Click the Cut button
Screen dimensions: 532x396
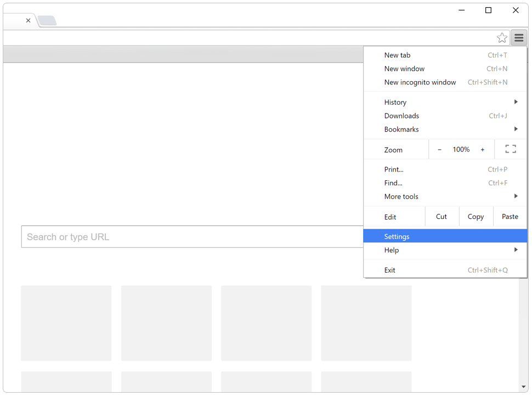pyautogui.click(x=442, y=217)
